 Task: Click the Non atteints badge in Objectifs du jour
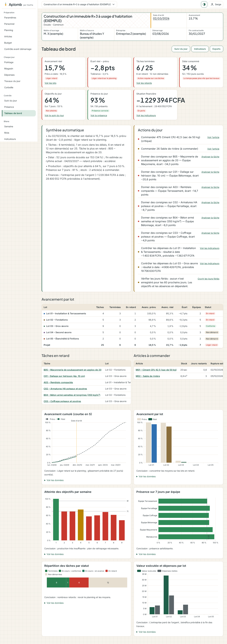(51, 111)
